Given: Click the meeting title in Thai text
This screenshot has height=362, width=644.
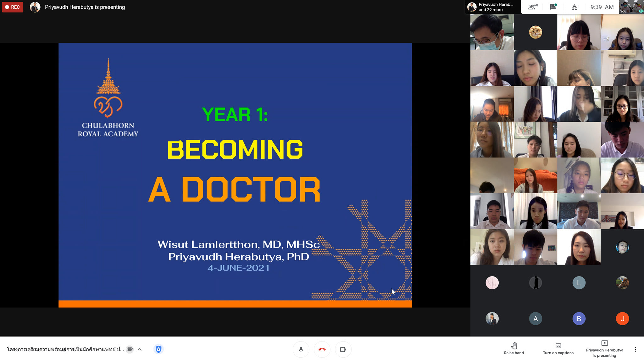Looking at the screenshot, I should click(65, 349).
